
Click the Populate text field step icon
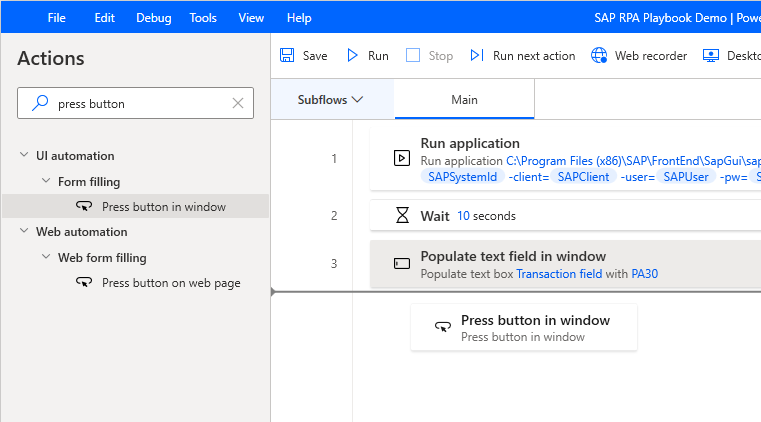[402, 263]
